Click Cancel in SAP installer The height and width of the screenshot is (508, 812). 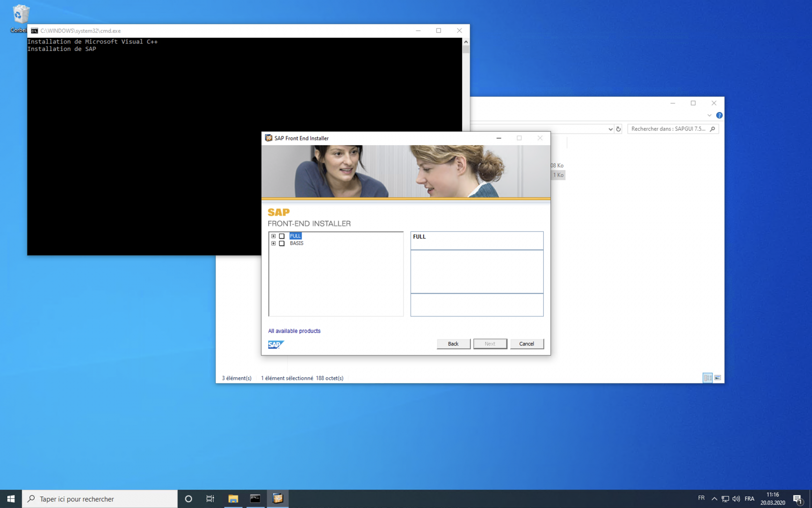526,344
